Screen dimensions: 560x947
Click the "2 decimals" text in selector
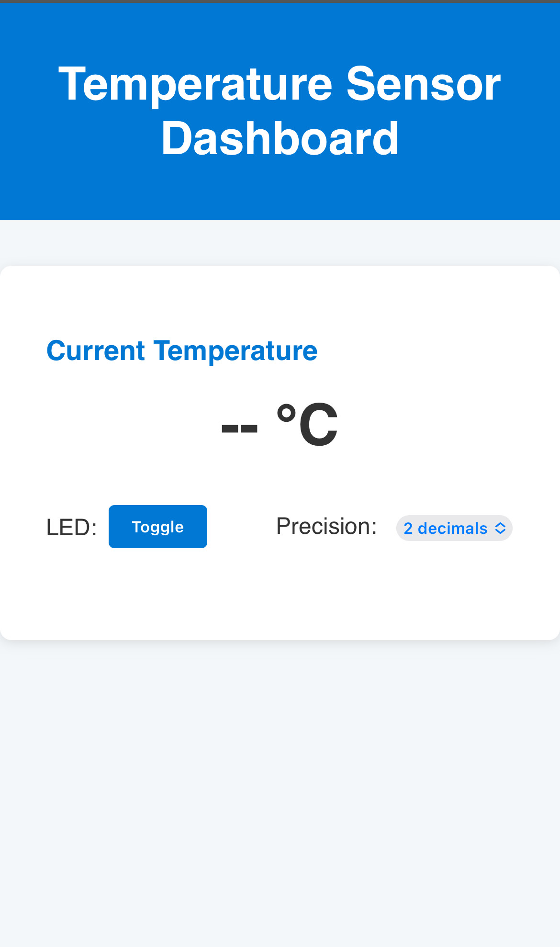click(445, 528)
